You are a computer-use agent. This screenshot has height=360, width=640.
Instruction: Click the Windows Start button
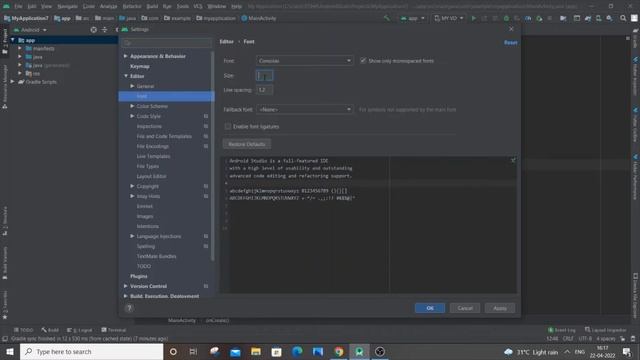click(x=10, y=351)
